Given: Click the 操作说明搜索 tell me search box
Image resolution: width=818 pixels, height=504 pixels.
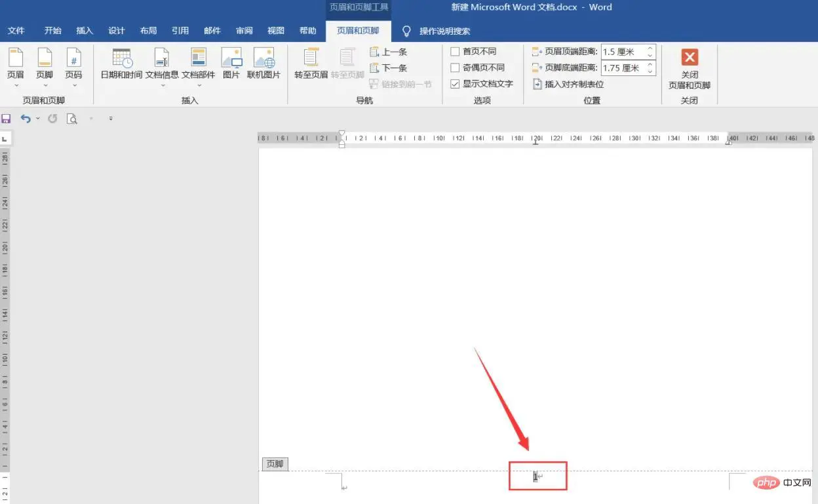Looking at the screenshot, I should [x=444, y=31].
